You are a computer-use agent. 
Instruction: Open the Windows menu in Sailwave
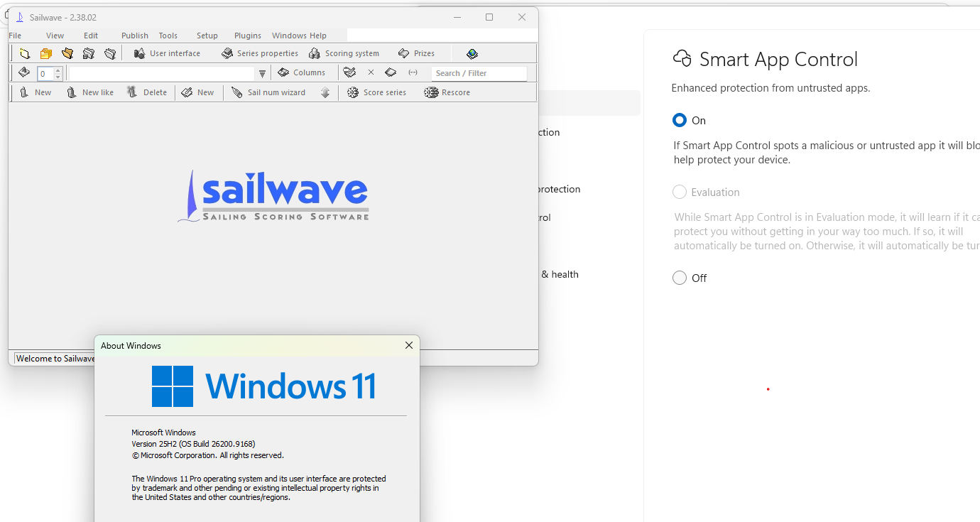(289, 36)
